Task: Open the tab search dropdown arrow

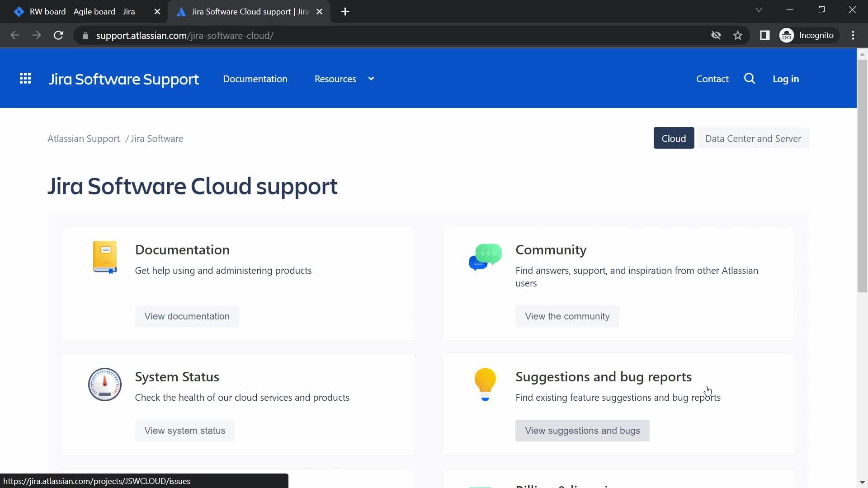Action: [759, 10]
